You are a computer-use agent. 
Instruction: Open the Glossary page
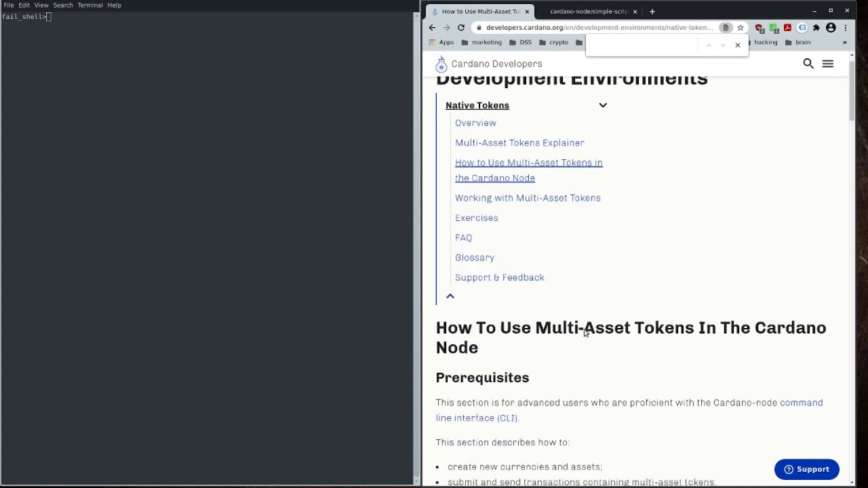pos(475,258)
